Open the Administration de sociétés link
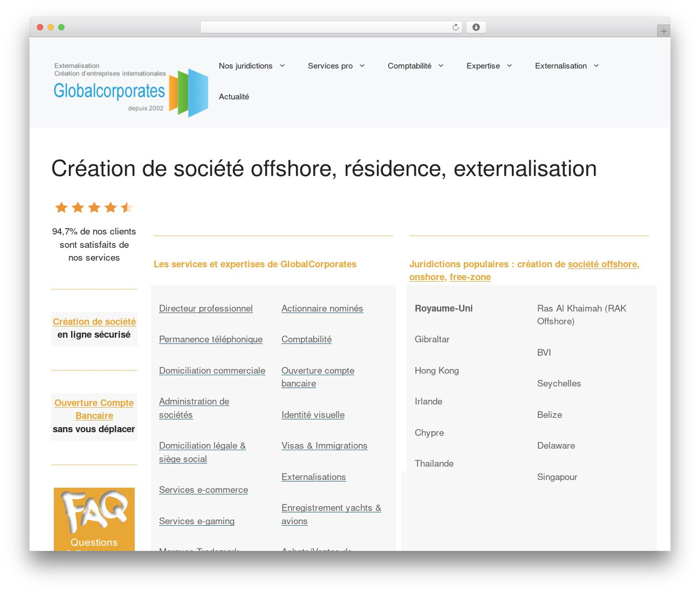The width and height of the screenshot is (700, 593). 194,408
